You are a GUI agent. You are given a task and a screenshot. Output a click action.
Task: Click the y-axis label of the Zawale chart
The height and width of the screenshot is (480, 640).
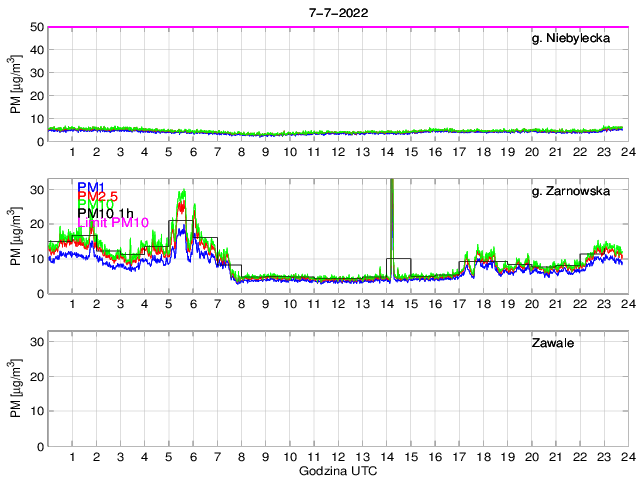pyautogui.click(x=17, y=389)
